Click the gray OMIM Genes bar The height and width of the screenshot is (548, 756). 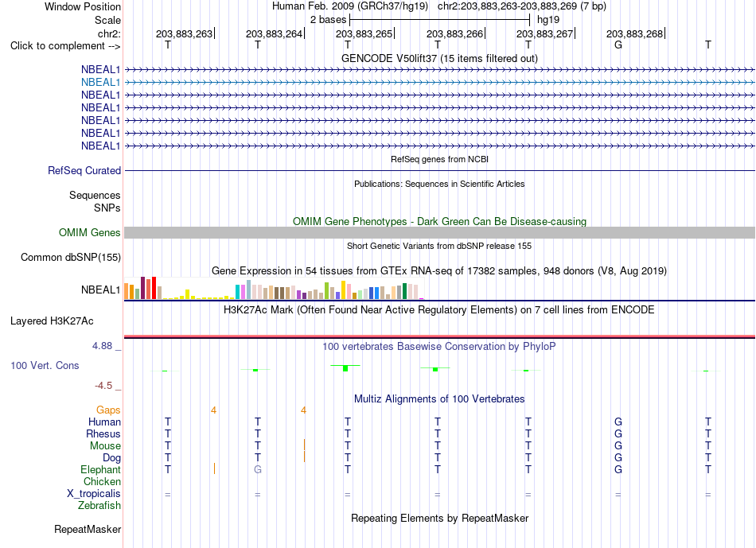439,233
